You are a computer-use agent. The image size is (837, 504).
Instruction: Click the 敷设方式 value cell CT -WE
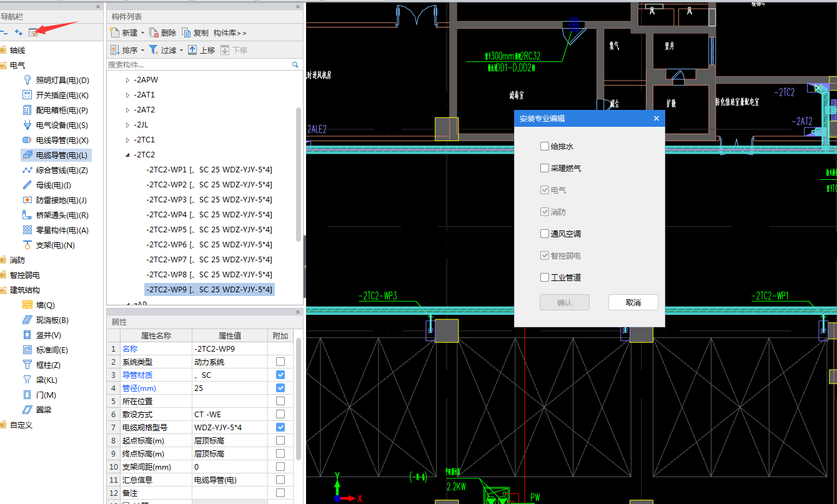(x=230, y=414)
